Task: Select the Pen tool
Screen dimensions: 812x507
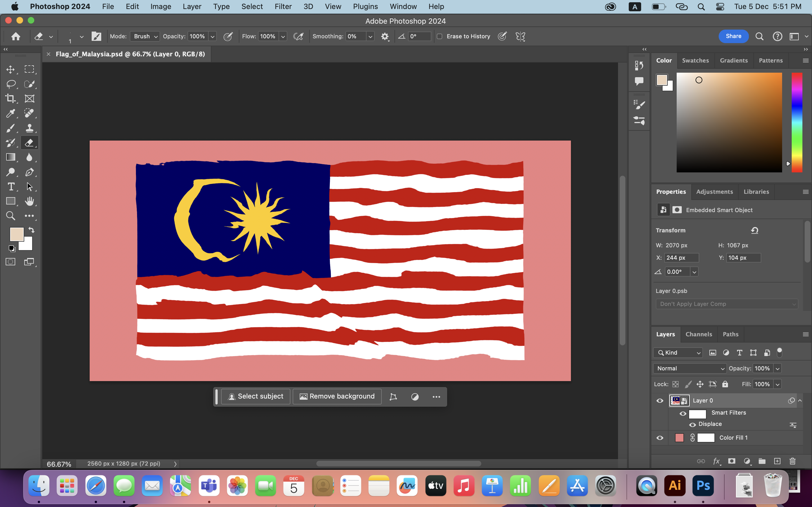Action: tap(30, 172)
